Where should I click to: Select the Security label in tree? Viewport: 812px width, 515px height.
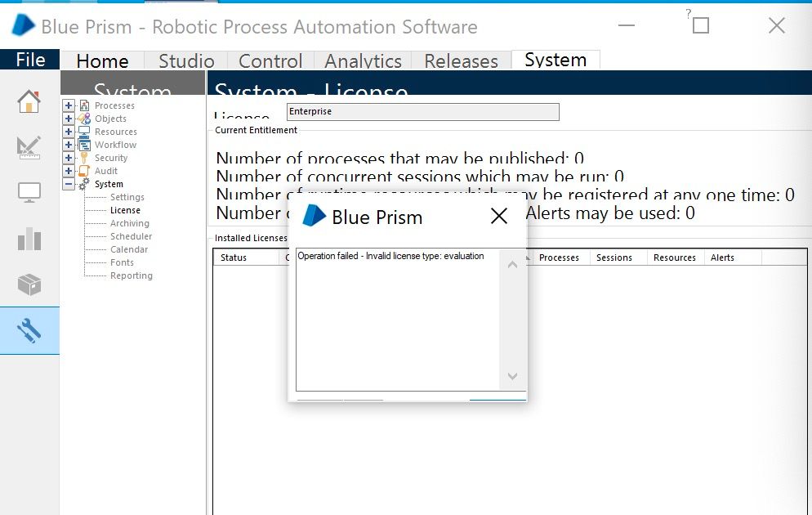[x=111, y=158]
